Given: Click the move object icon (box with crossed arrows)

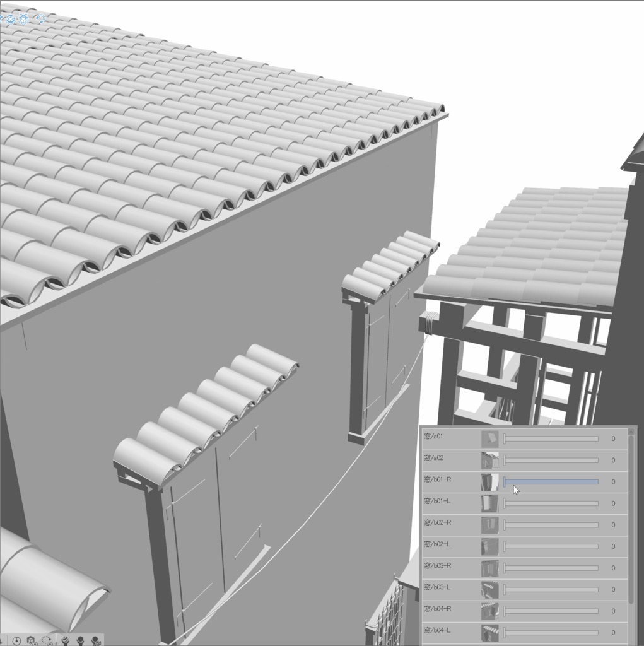Looking at the screenshot, I should (x=23, y=18).
